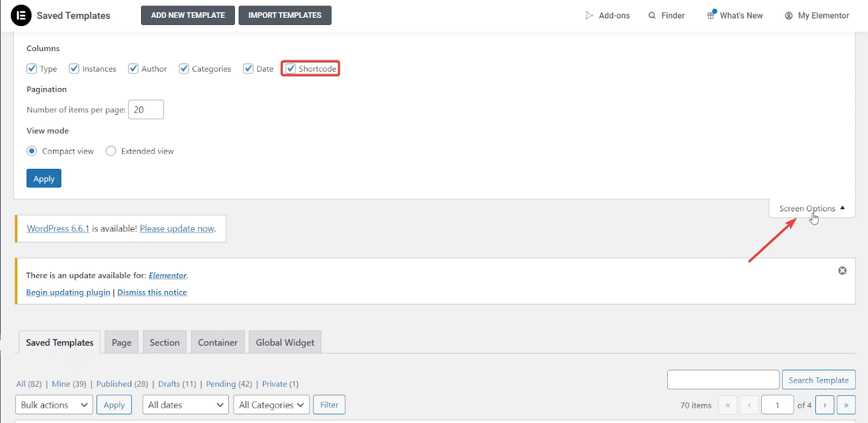Switch to the Container tab
Image resolution: width=868 pixels, height=423 pixels.
pyautogui.click(x=218, y=342)
